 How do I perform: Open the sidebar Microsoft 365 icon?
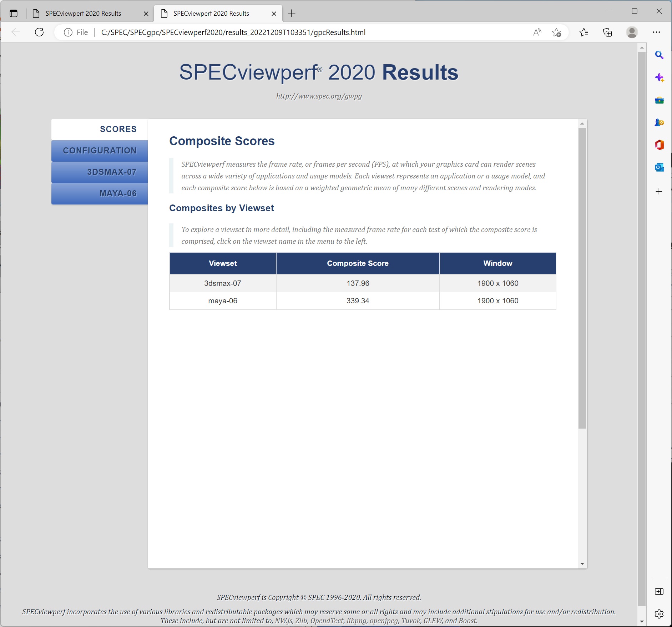pos(659,145)
